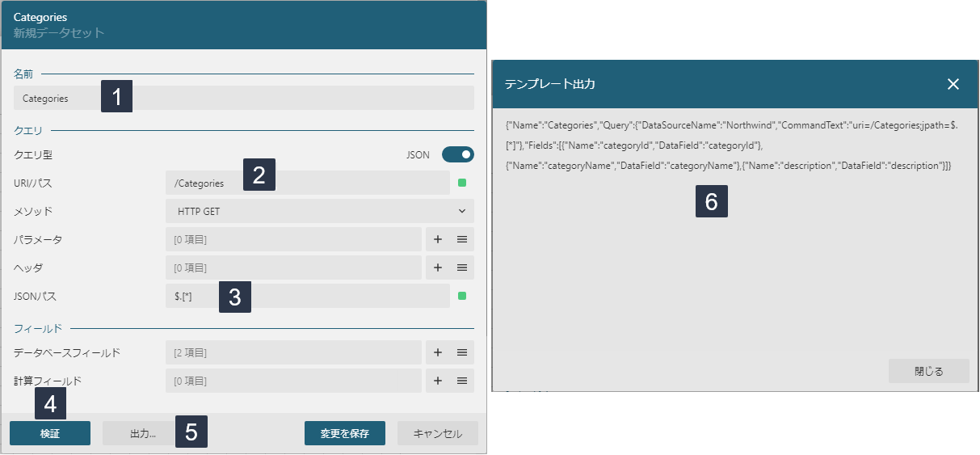Click green indicator beside JSONパス field
Screen dimensions: 980x455
462,296
